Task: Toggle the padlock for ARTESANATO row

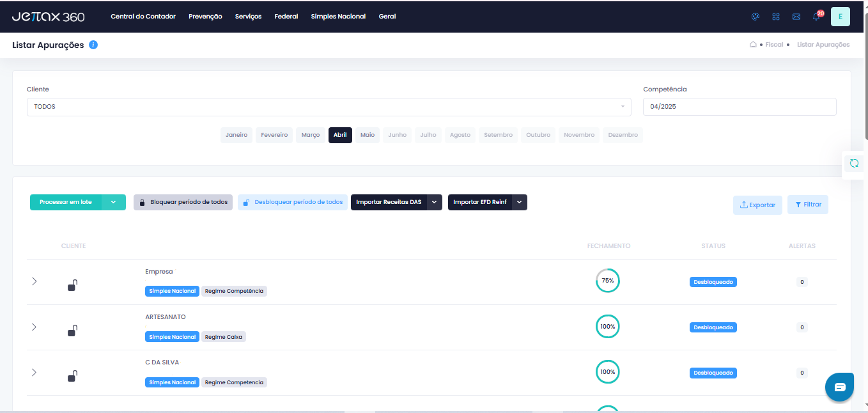Action: pyautogui.click(x=73, y=331)
